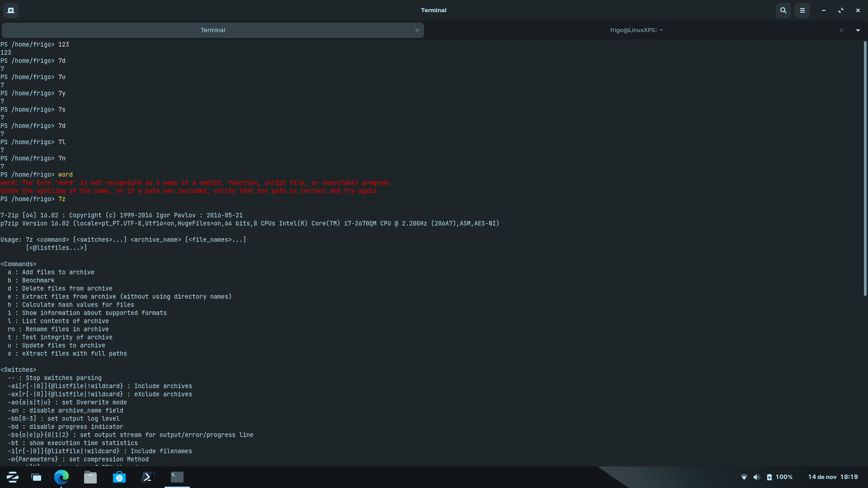Open the Files manager from the taskbar

(90, 477)
